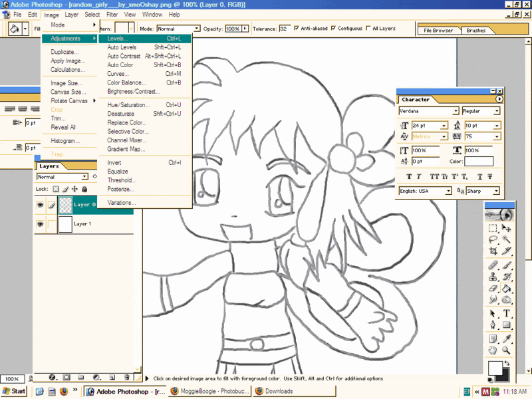This screenshot has height=399, width=532.
Task: Select the Brush tool in toolbox
Action: point(506,265)
